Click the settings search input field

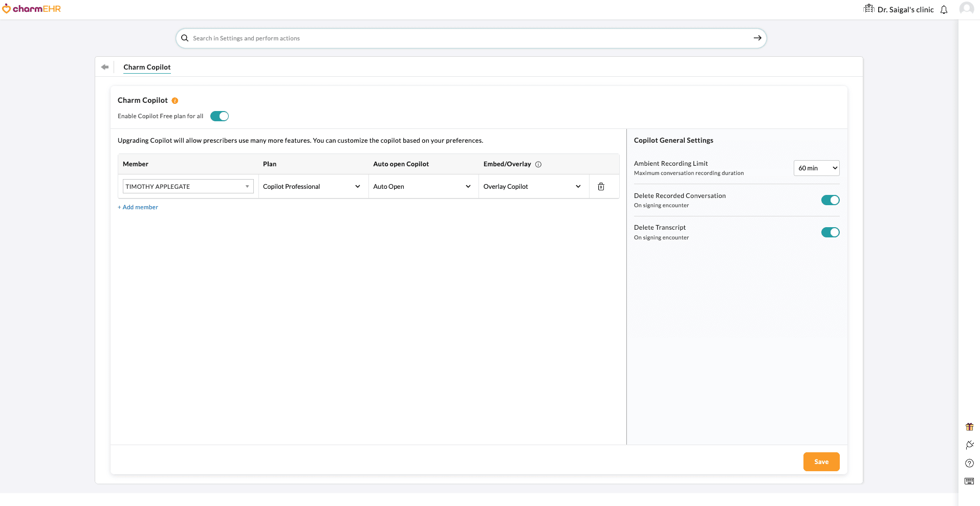[471, 38]
